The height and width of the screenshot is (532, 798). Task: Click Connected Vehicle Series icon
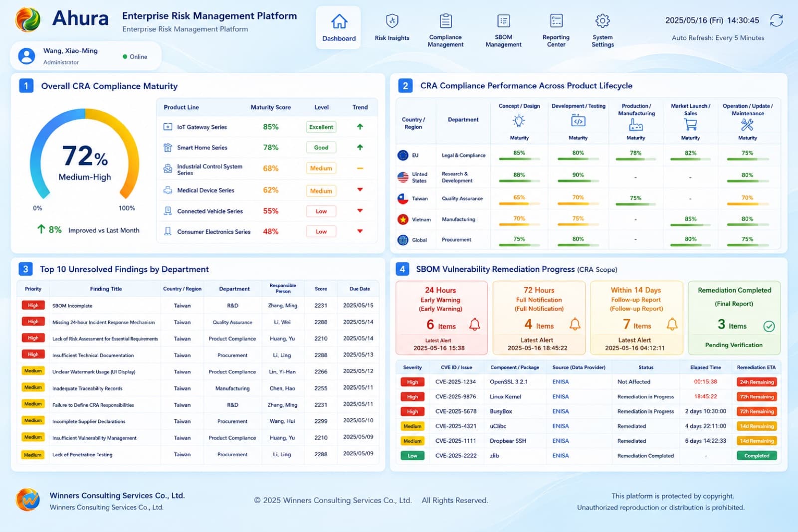tap(168, 211)
